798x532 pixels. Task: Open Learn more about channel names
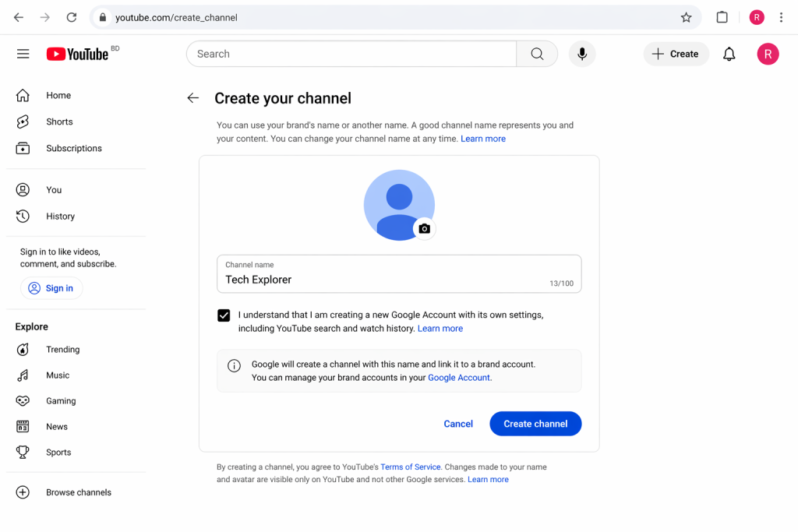pyautogui.click(x=483, y=139)
